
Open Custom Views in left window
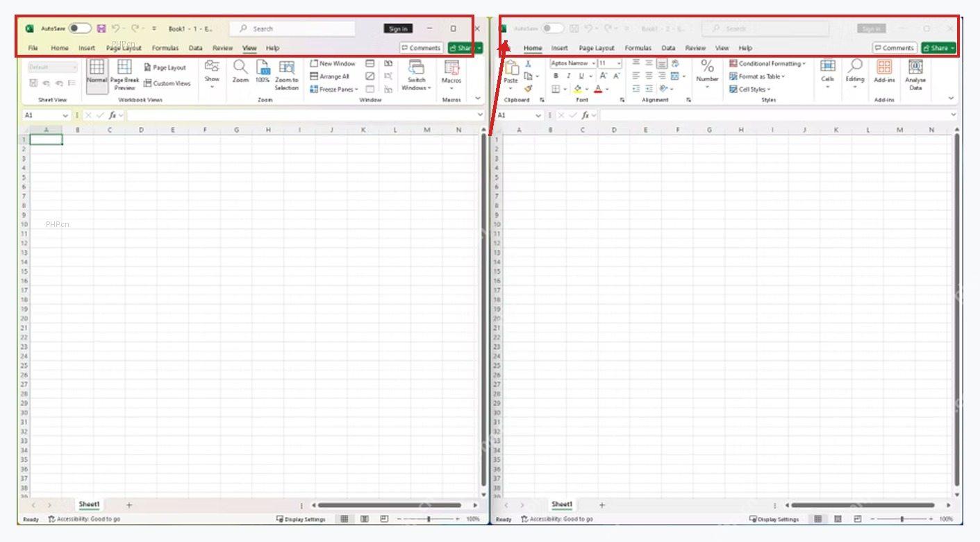point(167,83)
